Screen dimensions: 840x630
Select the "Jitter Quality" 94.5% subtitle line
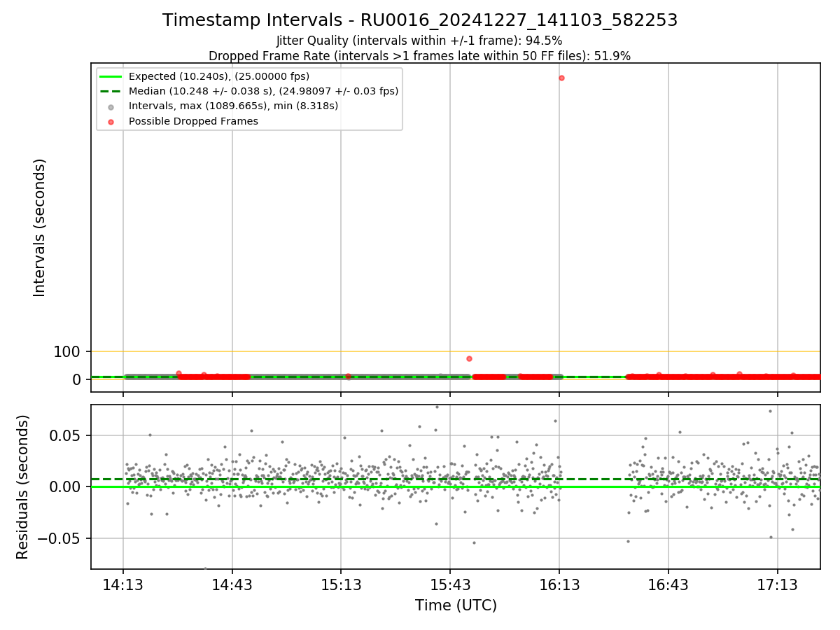tap(419, 41)
